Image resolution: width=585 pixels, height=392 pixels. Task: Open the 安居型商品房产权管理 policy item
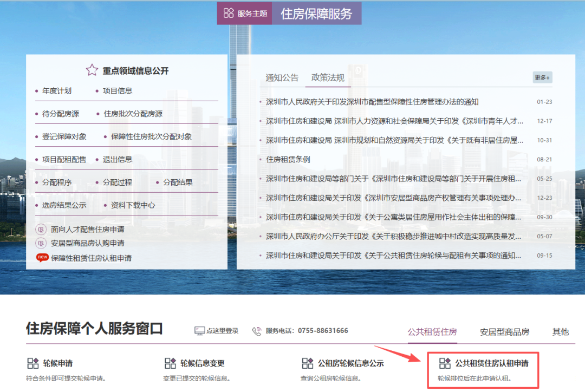[394, 198]
